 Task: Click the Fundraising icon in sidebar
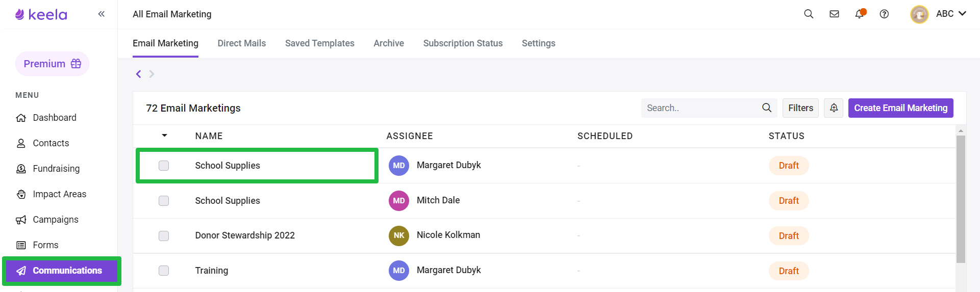pos(21,169)
